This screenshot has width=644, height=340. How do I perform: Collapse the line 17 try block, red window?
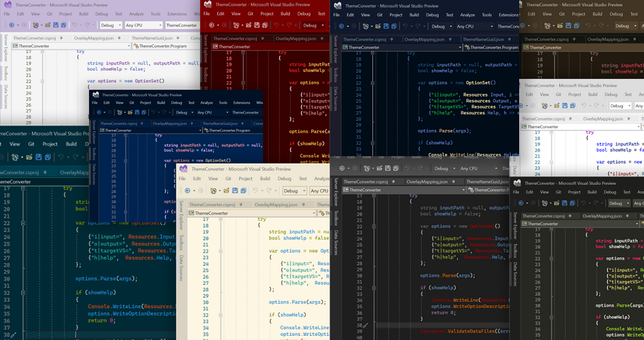[x=243, y=53]
